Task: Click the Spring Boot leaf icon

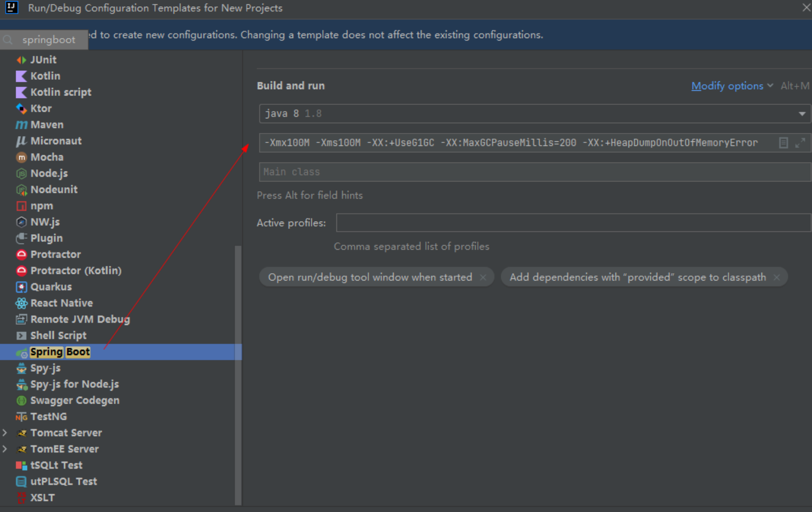Action: tap(21, 352)
